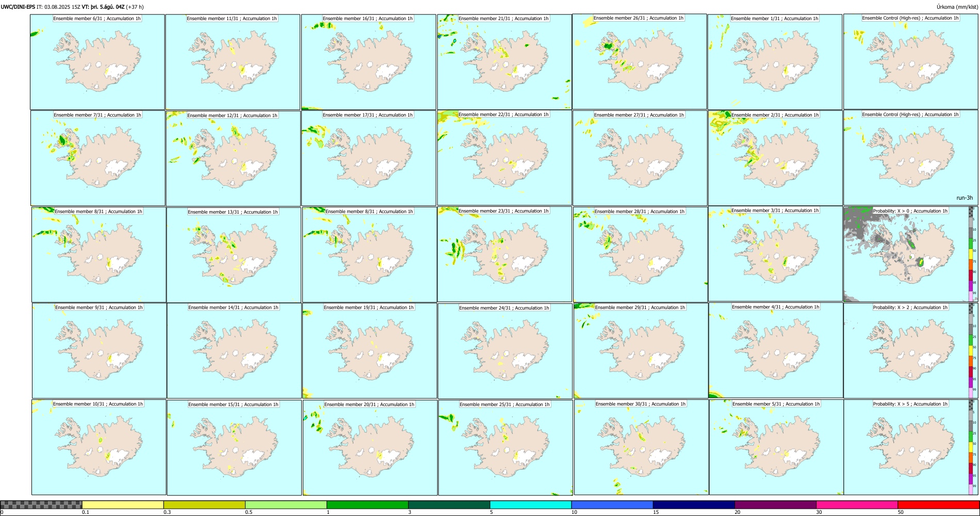Click the probability color scale beside X > 0 panel

pyautogui.click(x=971, y=254)
